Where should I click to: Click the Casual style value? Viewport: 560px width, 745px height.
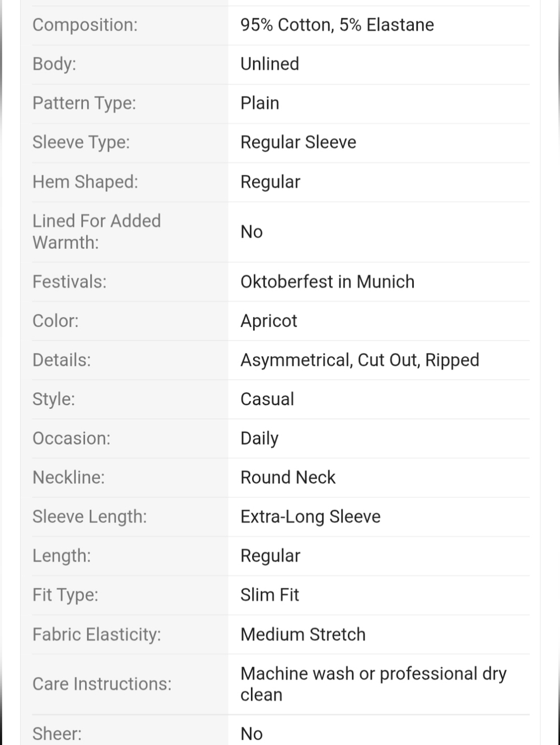pos(267,399)
